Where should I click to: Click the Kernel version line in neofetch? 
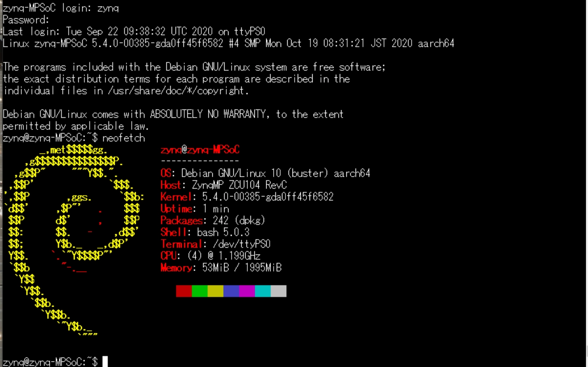(247, 197)
